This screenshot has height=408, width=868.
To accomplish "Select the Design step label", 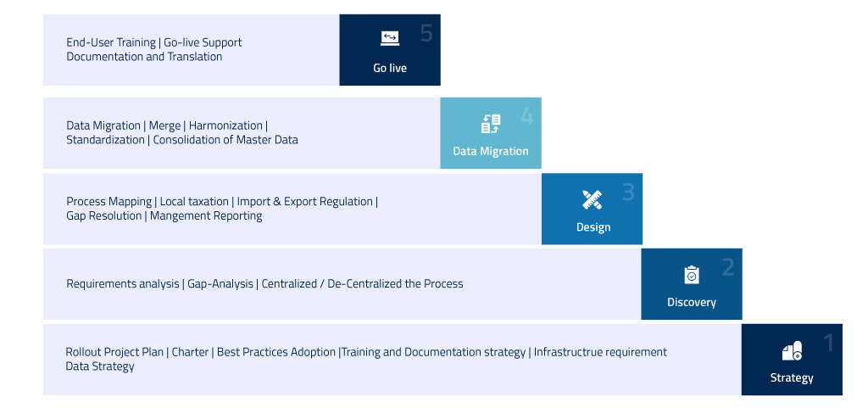I will point(593,226).
